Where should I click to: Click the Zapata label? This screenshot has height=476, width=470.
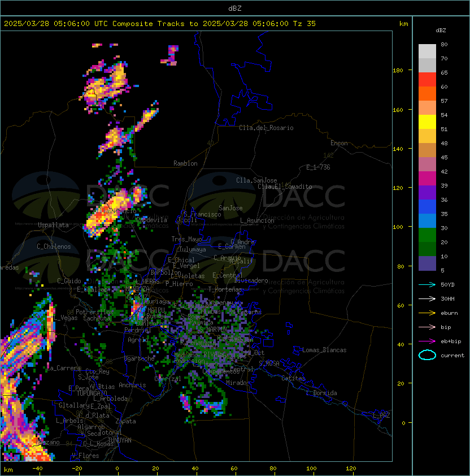(x=125, y=421)
